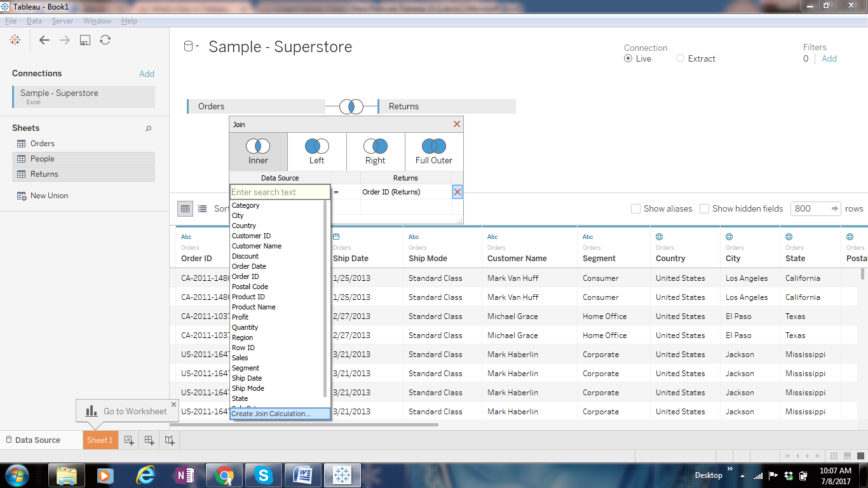Open OneNote from the taskbar

click(x=185, y=475)
